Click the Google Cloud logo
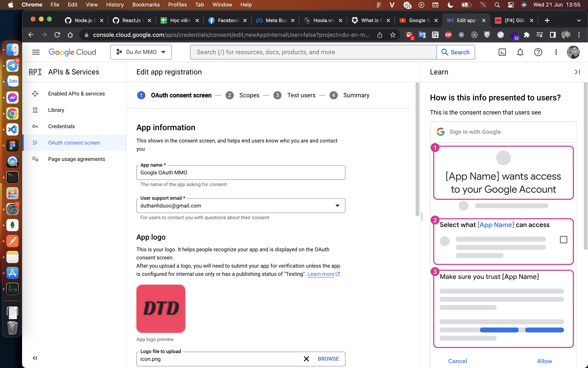588x368 pixels. (x=72, y=52)
